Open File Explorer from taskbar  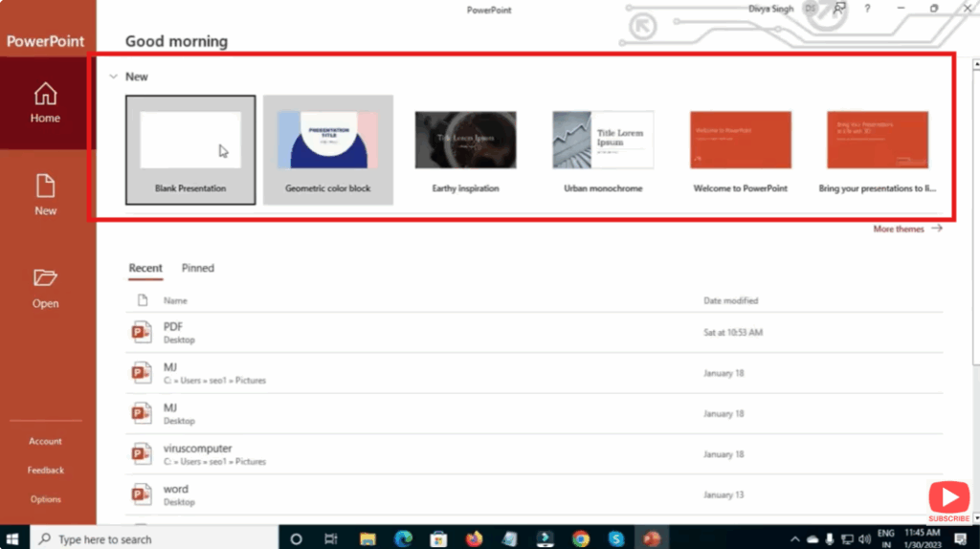tap(367, 539)
